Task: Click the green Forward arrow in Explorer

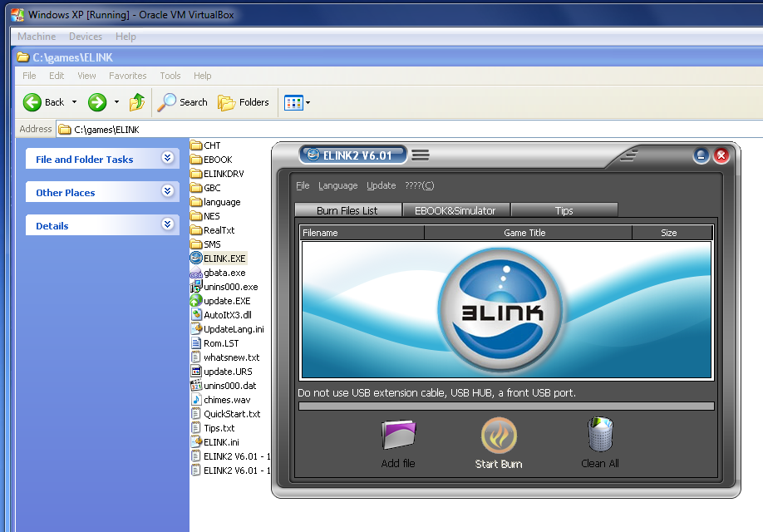Action: tap(97, 102)
